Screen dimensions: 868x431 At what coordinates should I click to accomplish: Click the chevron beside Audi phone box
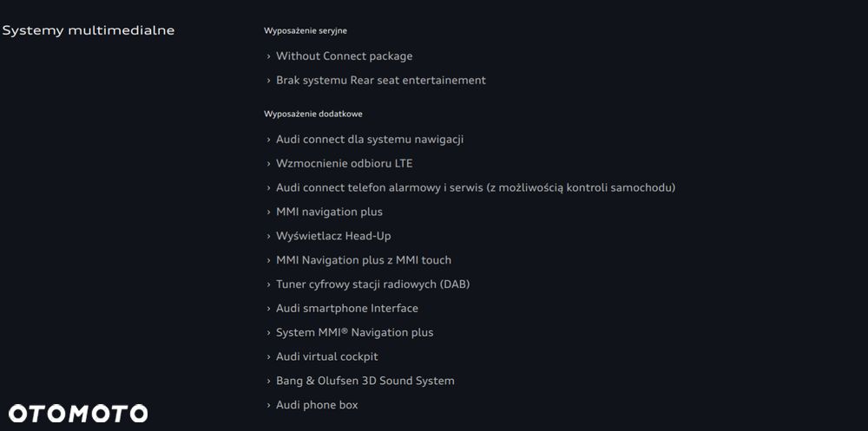(x=269, y=405)
